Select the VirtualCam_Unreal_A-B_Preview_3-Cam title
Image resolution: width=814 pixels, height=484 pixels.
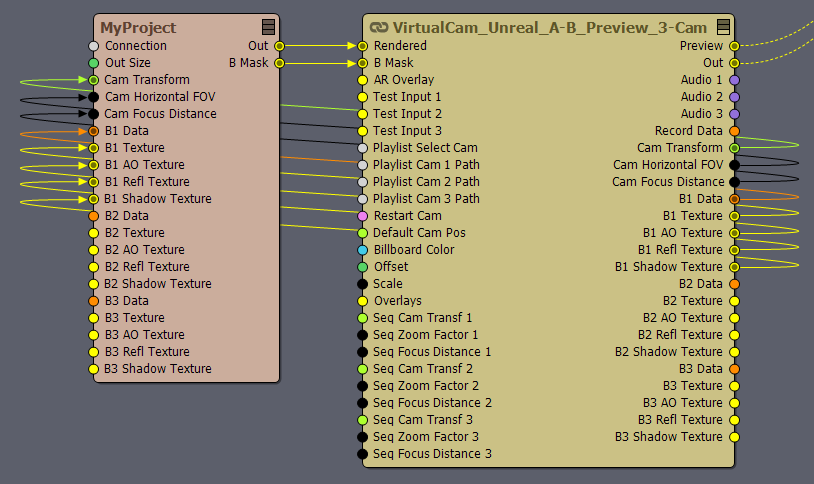[x=550, y=28]
